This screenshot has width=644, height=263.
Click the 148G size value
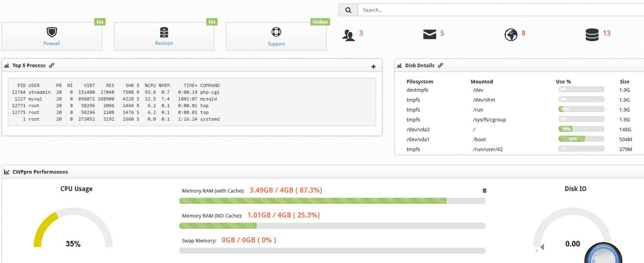click(x=625, y=129)
